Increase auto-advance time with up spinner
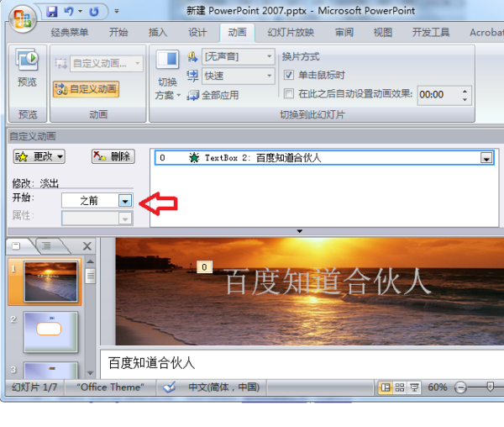This screenshot has height=427, width=504. point(465,92)
